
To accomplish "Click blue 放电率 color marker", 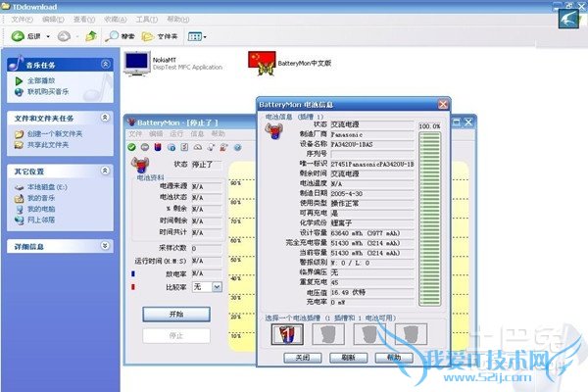I will click(x=133, y=274).
